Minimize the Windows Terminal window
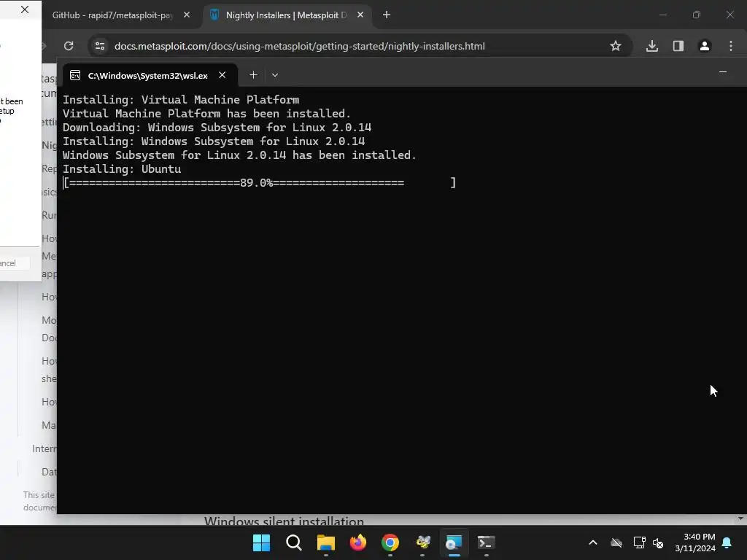The image size is (747, 560). (723, 72)
